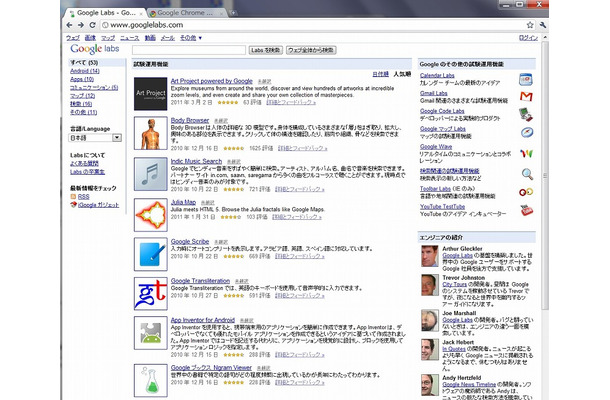Click the Google Transliteration gt icon

tap(151, 293)
